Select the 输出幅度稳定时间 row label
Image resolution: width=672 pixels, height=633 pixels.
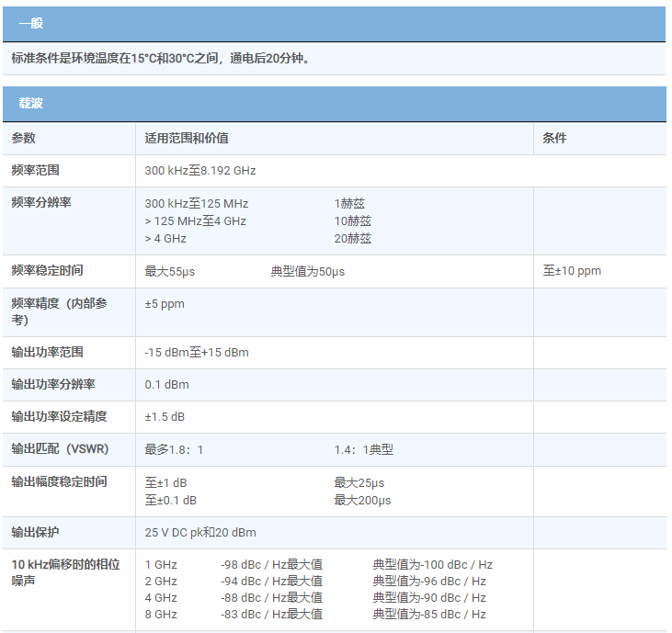pos(59,481)
